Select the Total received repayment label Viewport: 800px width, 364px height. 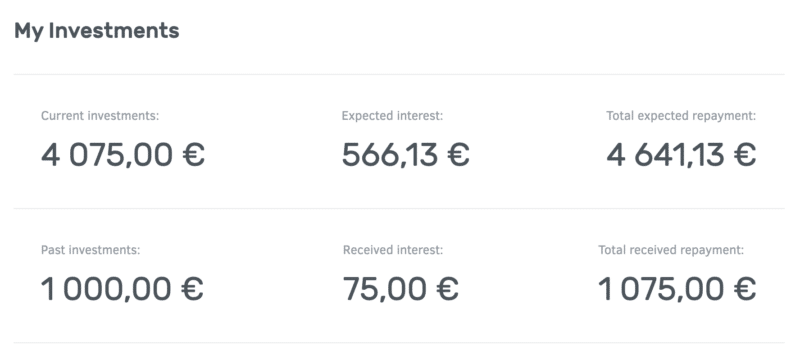tap(671, 250)
